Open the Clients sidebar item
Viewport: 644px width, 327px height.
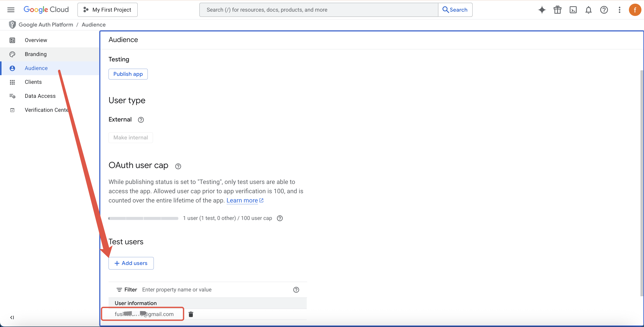50,82
